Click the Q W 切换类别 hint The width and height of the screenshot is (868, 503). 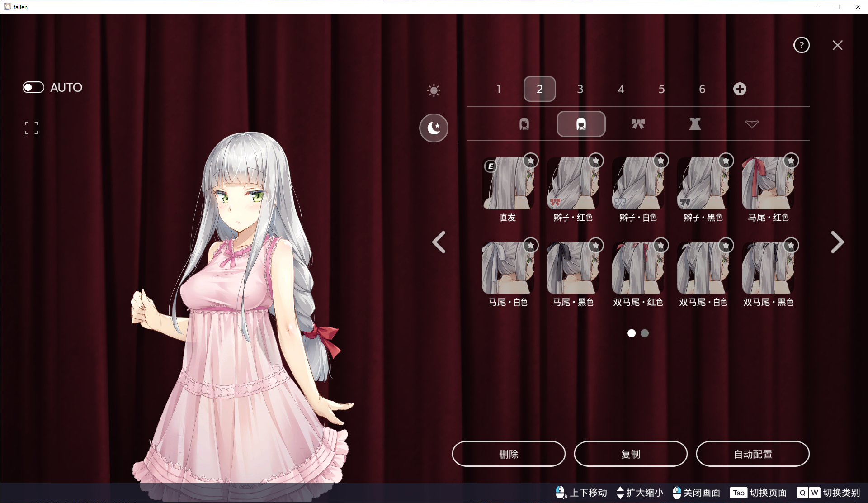point(828,493)
